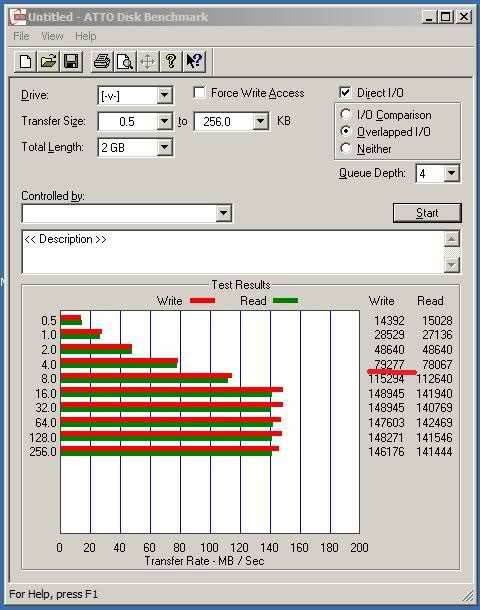Image resolution: width=480 pixels, height=610 pixels.
Task: Click the read value 140769
Action: (x=434, y=408)
